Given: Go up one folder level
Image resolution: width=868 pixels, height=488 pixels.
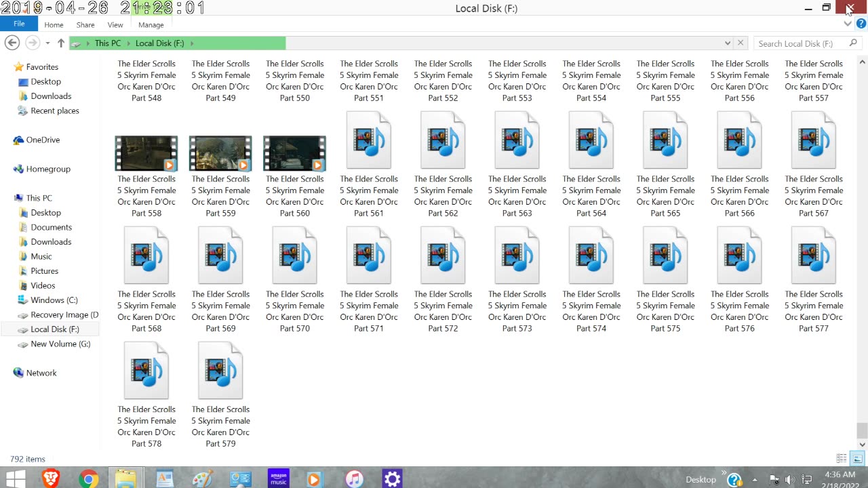Looking at the screenshot, I should 61,43.
